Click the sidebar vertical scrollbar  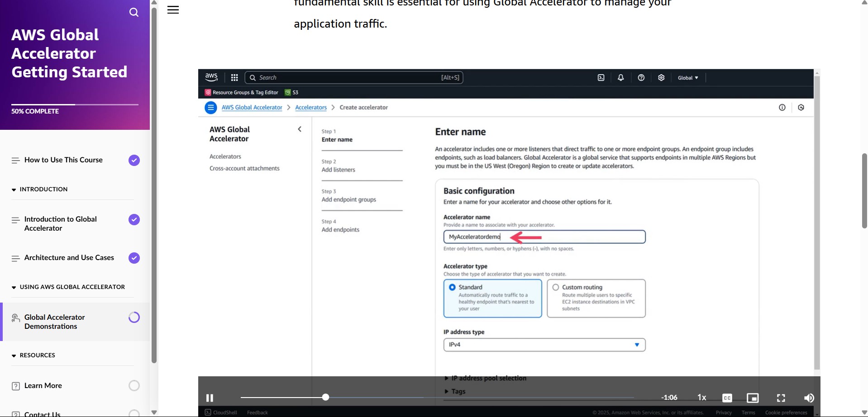click(x=154, y=185)
